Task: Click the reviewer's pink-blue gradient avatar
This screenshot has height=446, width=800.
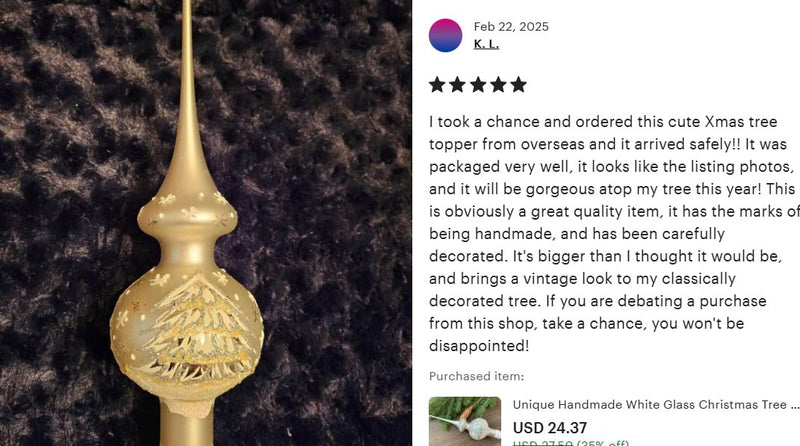Action: coord(445,35)
